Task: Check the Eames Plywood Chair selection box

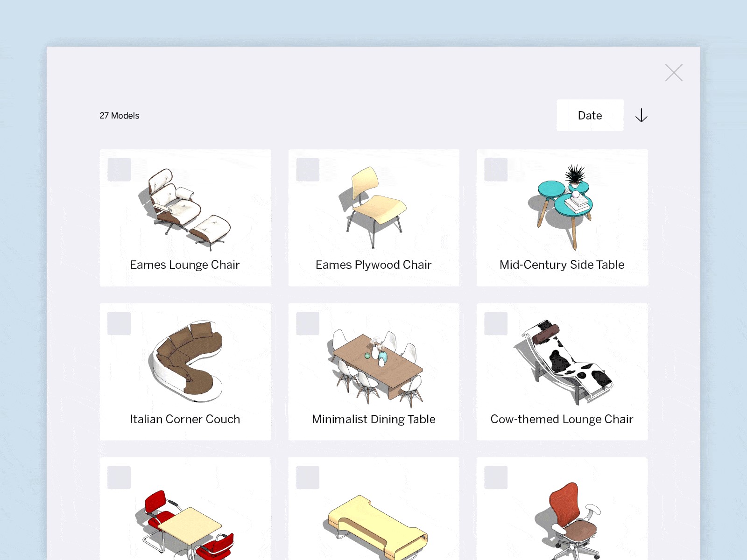Action: (308, 169)
